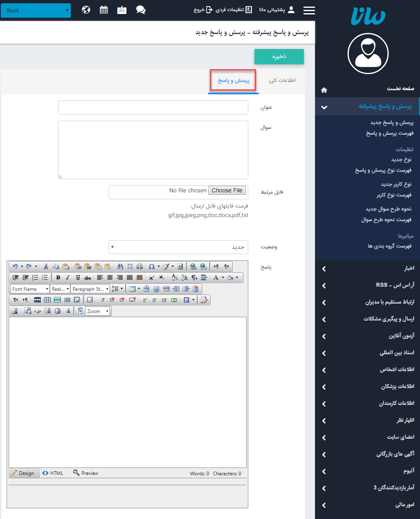Open the وضعیت (status) dropdown

178,247
